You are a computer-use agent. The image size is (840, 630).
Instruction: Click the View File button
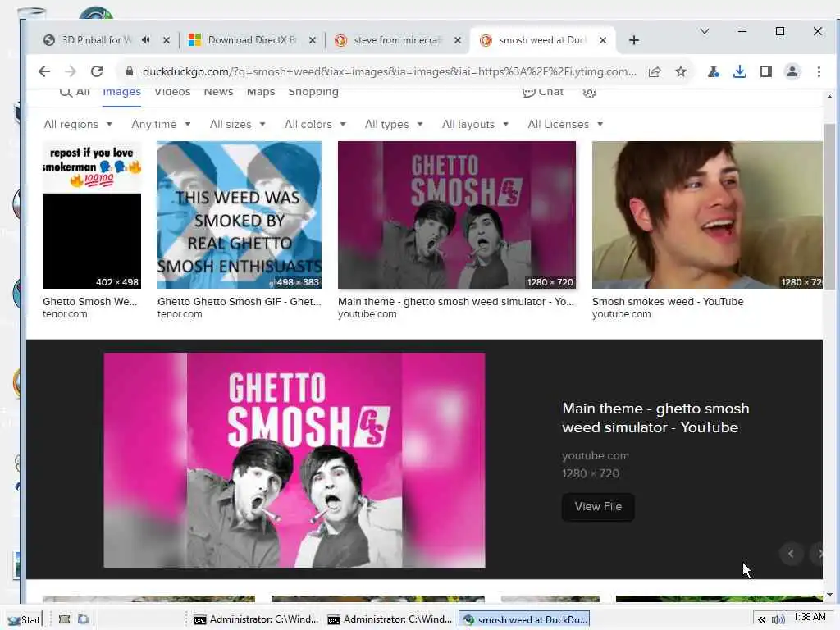click(x=598, y=507)
